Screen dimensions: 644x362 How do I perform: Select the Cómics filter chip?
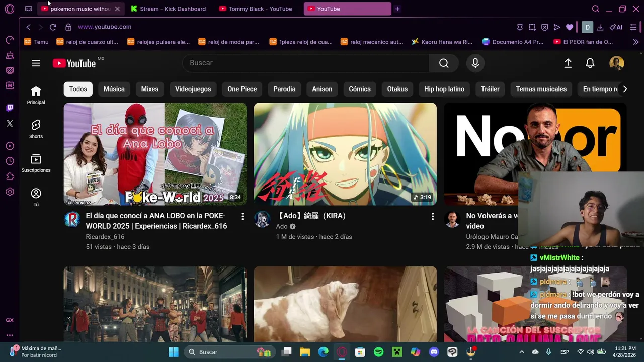(x=360, y=89)
